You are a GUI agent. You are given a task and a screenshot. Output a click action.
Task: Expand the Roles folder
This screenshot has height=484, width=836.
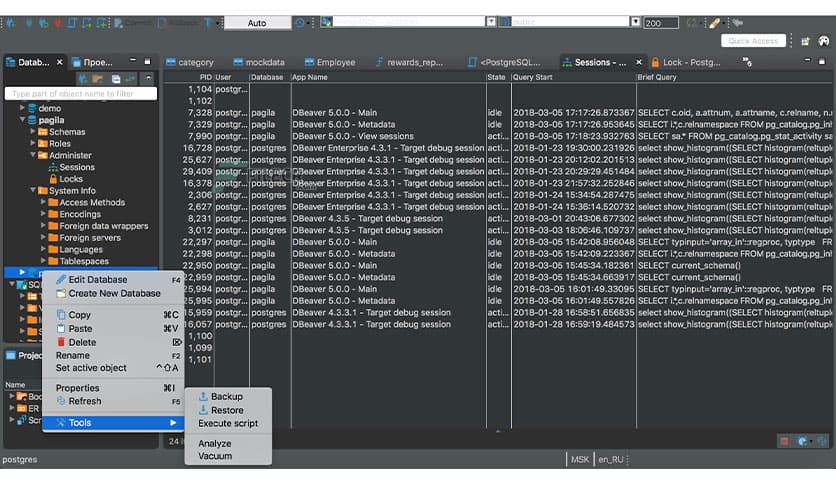point(33,143)
